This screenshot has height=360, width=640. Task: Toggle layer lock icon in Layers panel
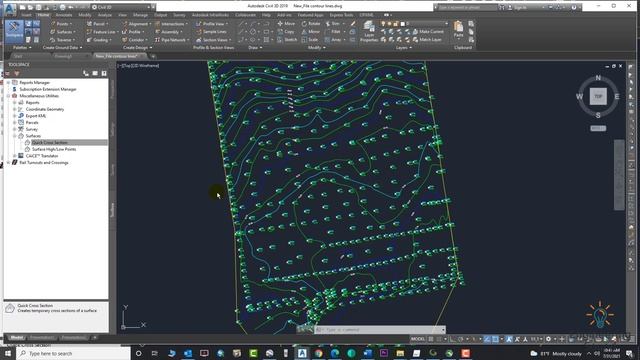[396, 24]
